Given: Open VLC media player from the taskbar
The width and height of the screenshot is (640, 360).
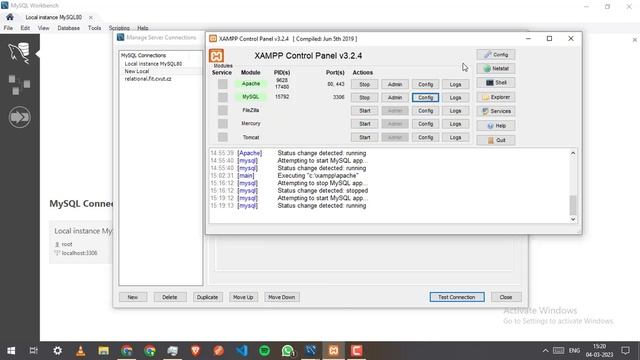Looking at the screenshot, I should [80, 351].
